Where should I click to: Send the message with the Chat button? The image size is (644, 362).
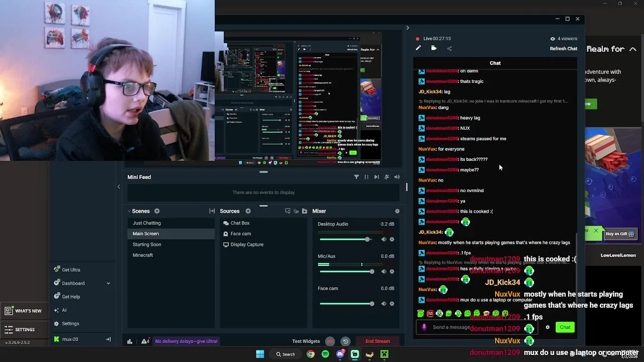[x=565, y=327]
